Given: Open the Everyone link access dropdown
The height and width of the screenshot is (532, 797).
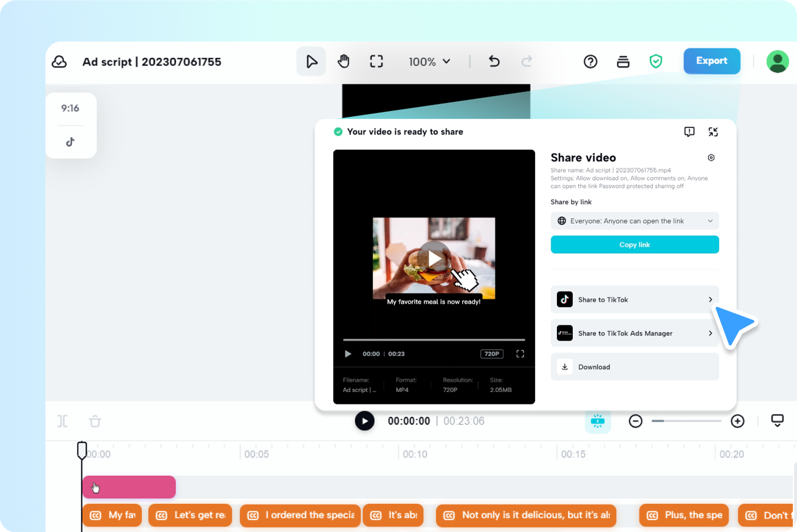Looking at the screenshot, I should [x=635, y=221].
